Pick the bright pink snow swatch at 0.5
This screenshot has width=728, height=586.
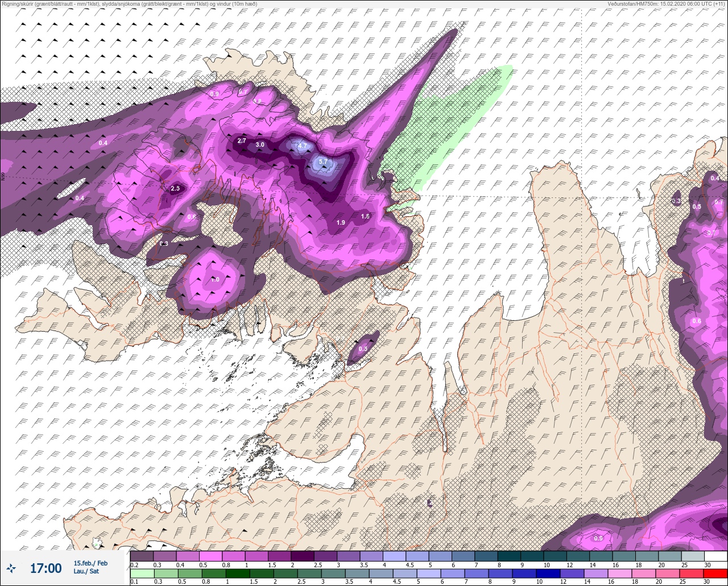[210, 556]
